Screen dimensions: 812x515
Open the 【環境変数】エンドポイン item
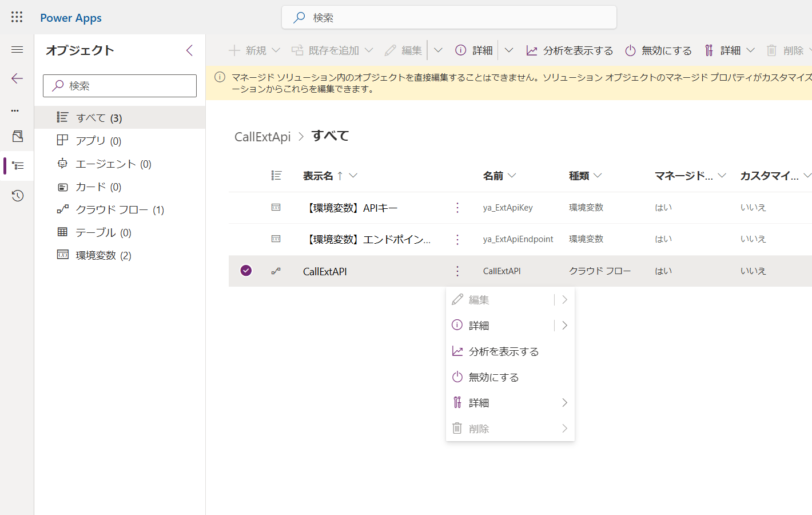367,239
